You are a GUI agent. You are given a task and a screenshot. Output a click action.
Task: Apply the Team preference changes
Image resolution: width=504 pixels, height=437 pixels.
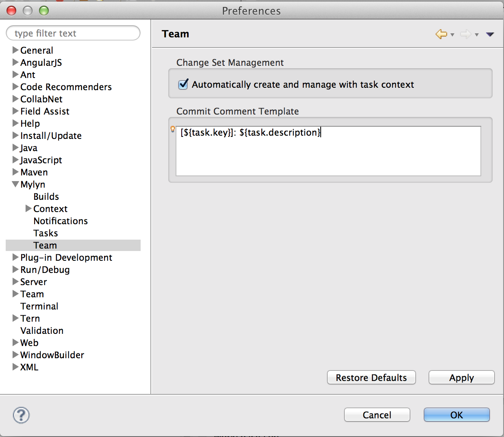[x=461, y=377]
